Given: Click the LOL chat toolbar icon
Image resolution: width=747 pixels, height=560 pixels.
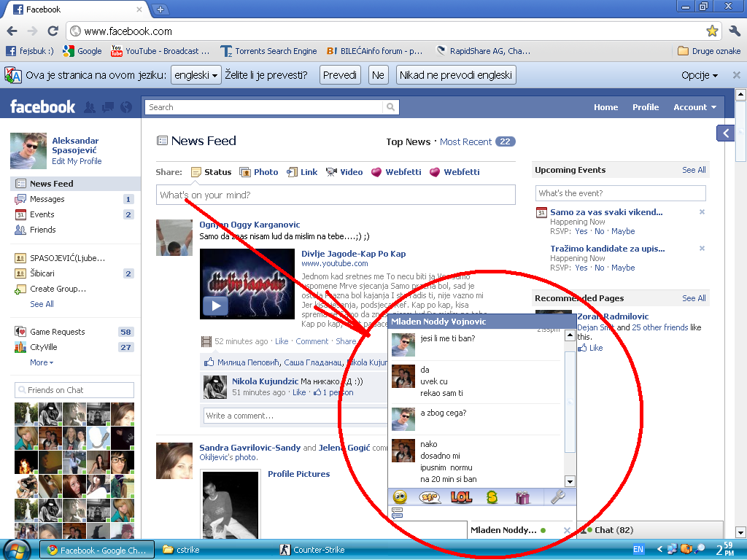Looking at the screenshot, I should tap(461, 497).
